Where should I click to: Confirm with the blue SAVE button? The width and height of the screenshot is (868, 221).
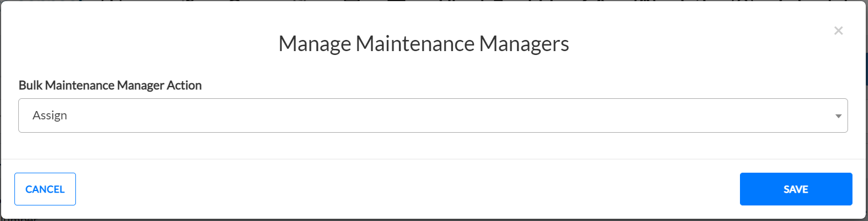tap(796, 189)
